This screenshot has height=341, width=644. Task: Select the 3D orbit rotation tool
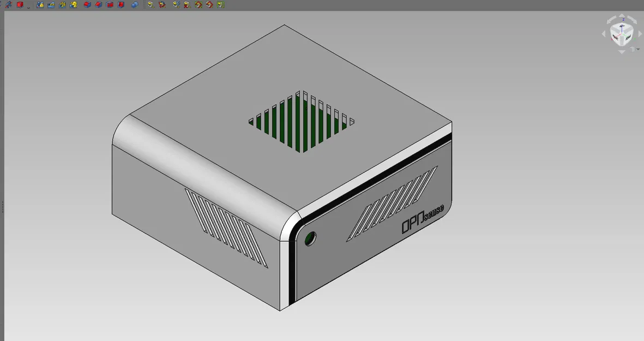pyautogui.click(x=9, y=5)
